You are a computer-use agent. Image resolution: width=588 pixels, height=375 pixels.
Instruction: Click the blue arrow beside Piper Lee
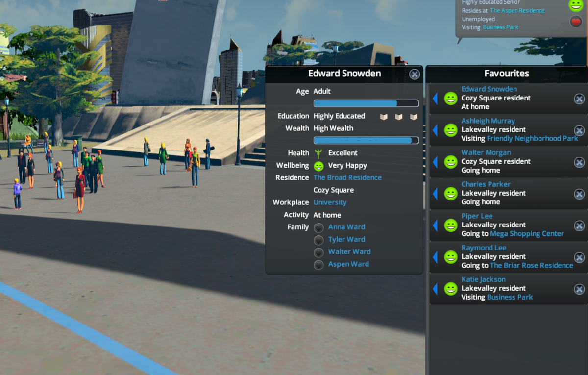[436, 225]
